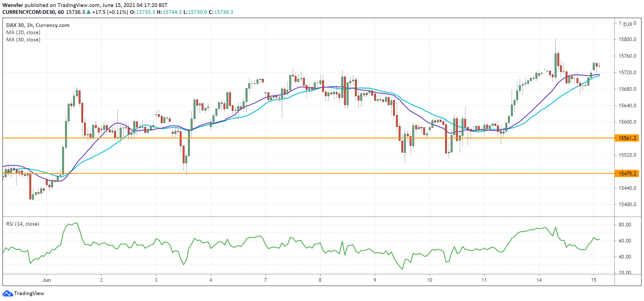
Task: Click the MA (20, close) indicator legend
Action: tap(23, 32)
